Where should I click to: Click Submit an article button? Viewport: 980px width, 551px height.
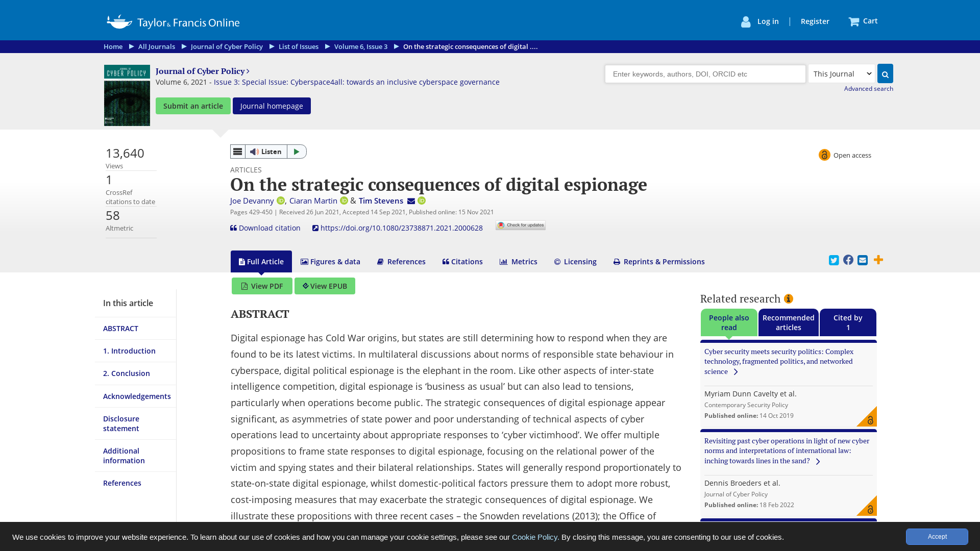point(193,106)
